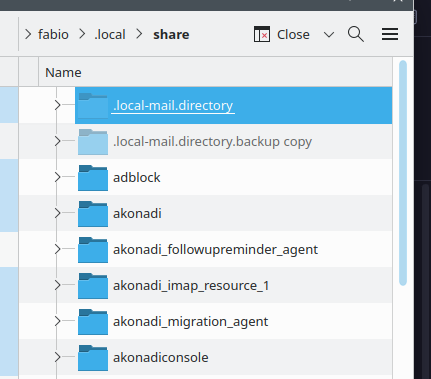Image resolution: width=431 pixels, height=379 pixels.
Task: Select akonadi_migration_agent name
Action: pos(190,322)
